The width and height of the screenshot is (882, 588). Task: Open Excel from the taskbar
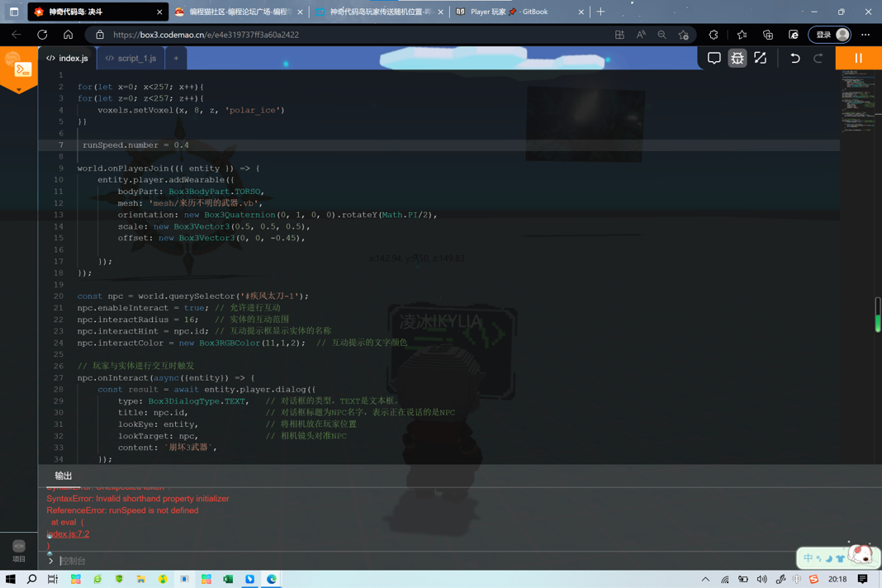coord(228,579)
